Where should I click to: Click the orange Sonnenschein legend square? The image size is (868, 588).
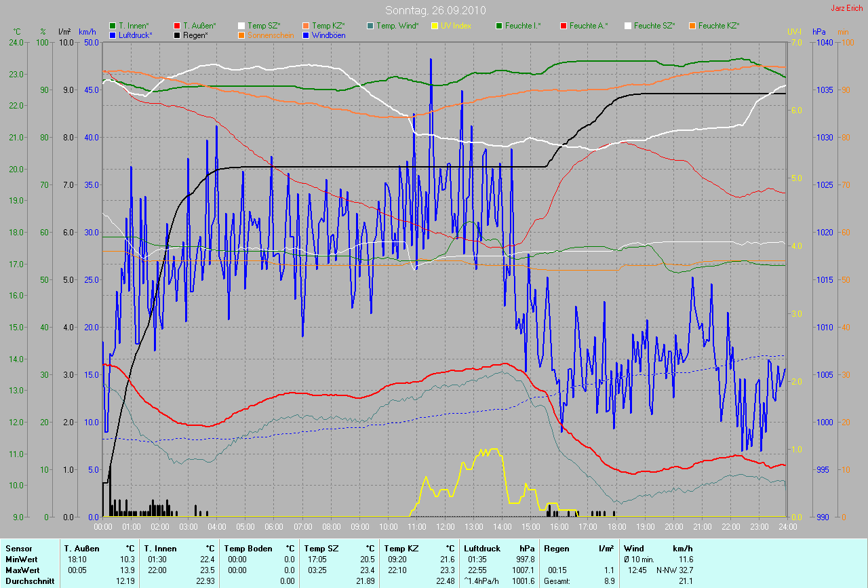click(x=241, y=35)
